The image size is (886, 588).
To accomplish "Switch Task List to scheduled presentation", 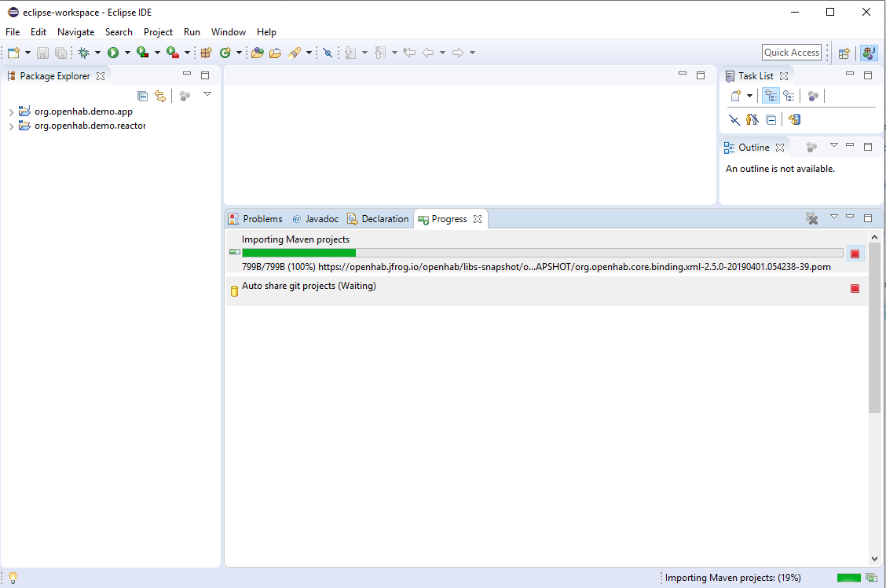I will tap(789, 95).
